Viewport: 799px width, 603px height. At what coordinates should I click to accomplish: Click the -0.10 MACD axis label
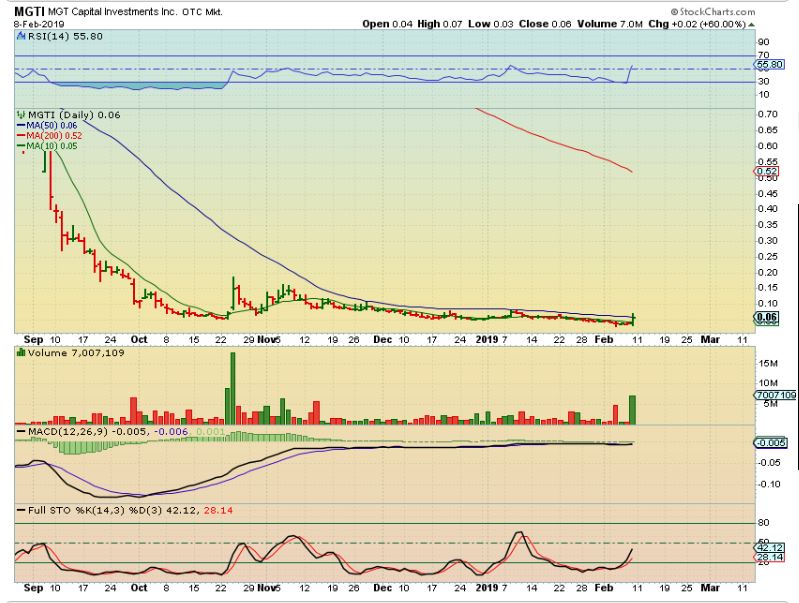tap(767, 484)
